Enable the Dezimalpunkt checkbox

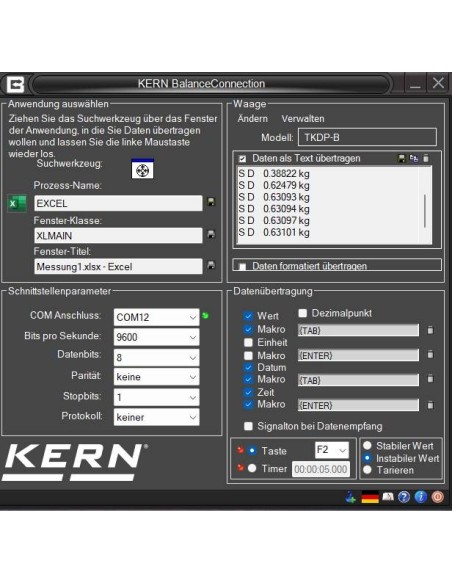[303, 313]
